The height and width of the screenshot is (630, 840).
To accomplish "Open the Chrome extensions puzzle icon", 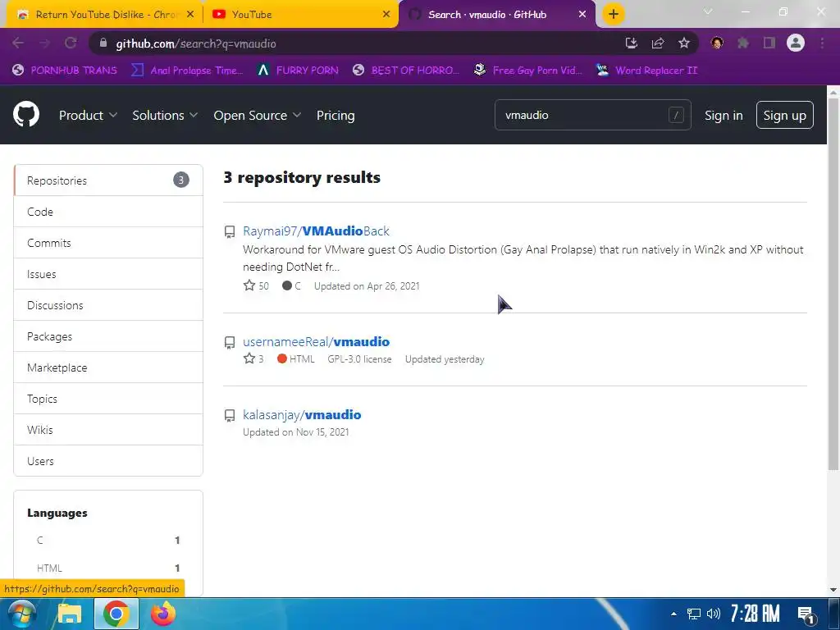I will click(743, 43).
